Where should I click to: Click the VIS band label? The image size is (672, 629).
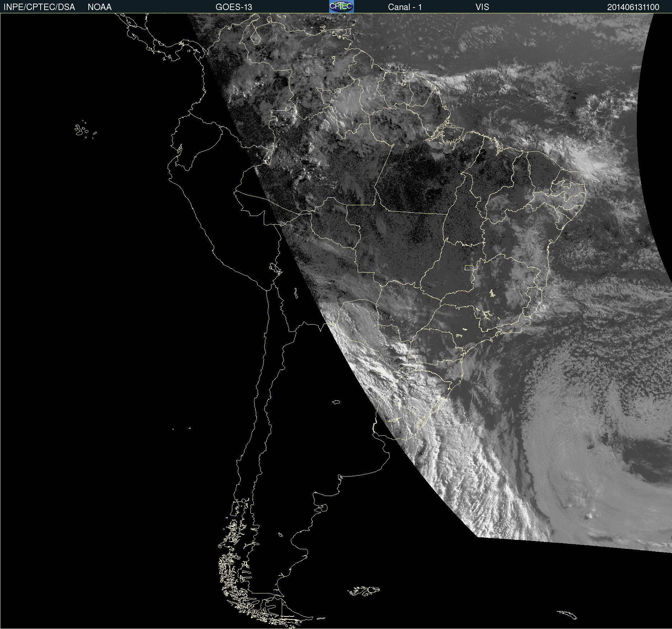click(x=482, y=7)
